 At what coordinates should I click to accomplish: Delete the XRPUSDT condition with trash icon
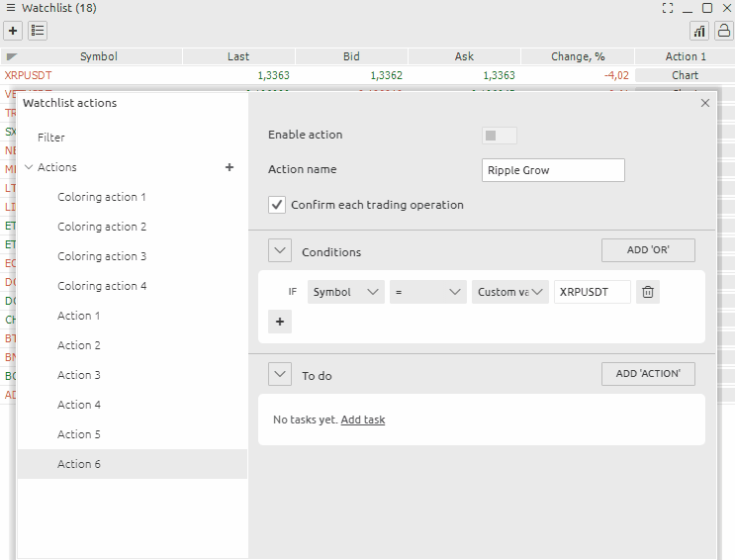click(x=647, y=292)
